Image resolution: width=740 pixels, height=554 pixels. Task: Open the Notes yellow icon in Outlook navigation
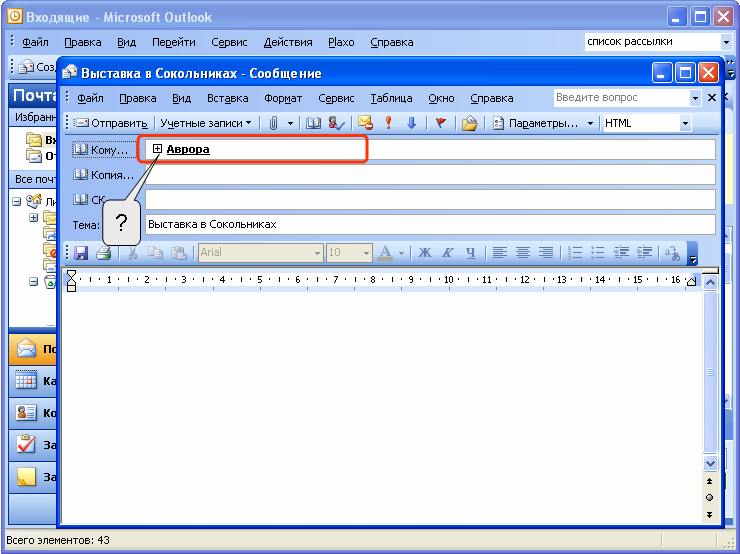pos(26,477)
